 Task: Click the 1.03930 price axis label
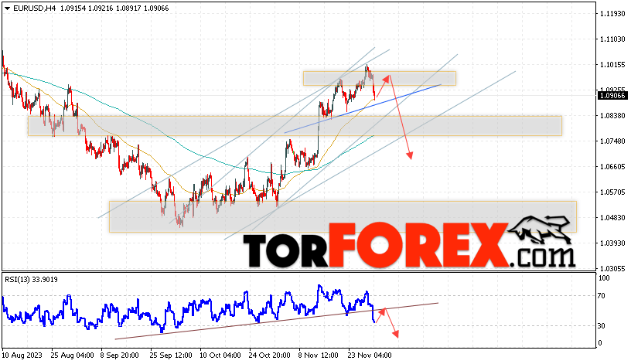tap(612, 243)
